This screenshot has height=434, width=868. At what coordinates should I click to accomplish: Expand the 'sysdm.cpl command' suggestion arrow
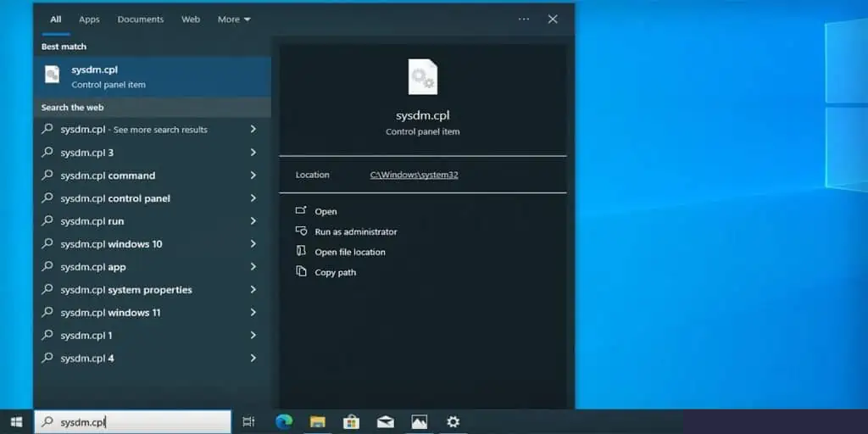(253, 175)
